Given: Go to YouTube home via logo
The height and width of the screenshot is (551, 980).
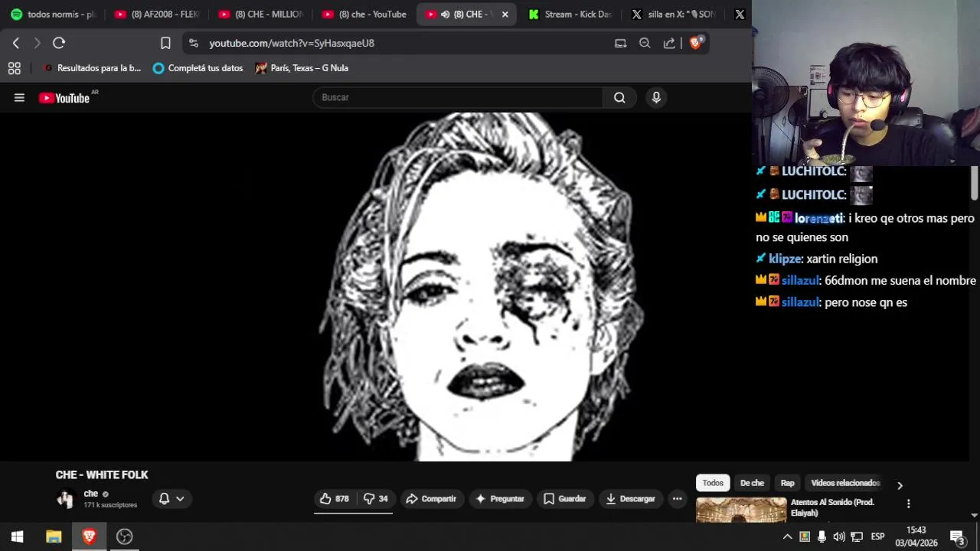Looking at the screenshot, I should [x=64, y=98].
